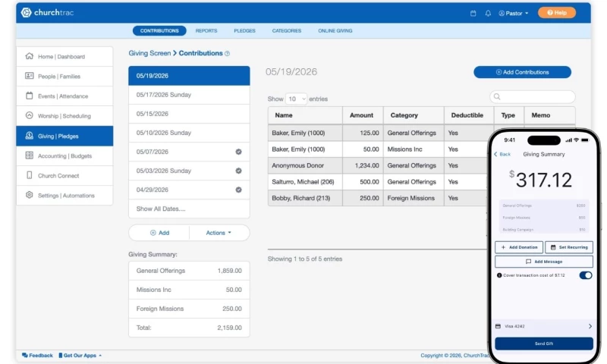
Task: Open the Show entries count dropdown
Action: coord(296,99)
